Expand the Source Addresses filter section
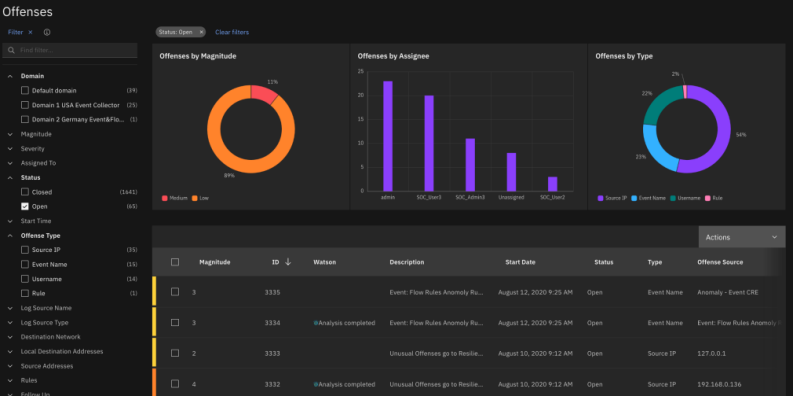The image size is (793, 396). pos(10,366)
